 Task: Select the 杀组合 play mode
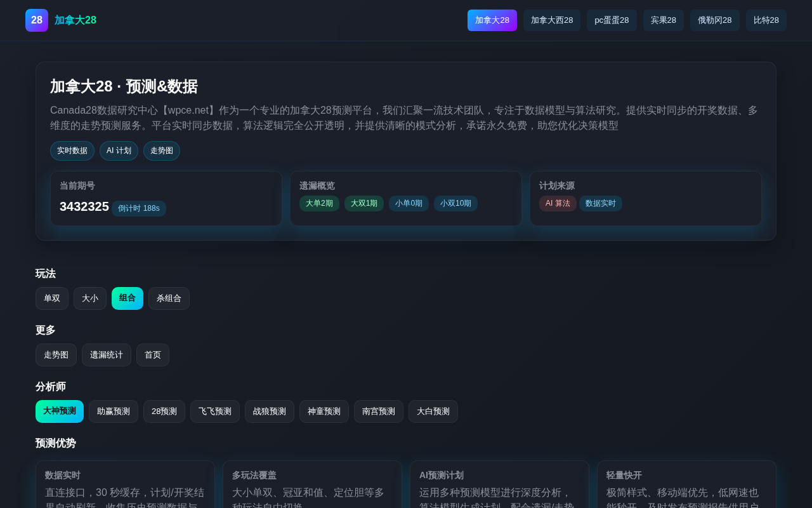click(169, 298)
